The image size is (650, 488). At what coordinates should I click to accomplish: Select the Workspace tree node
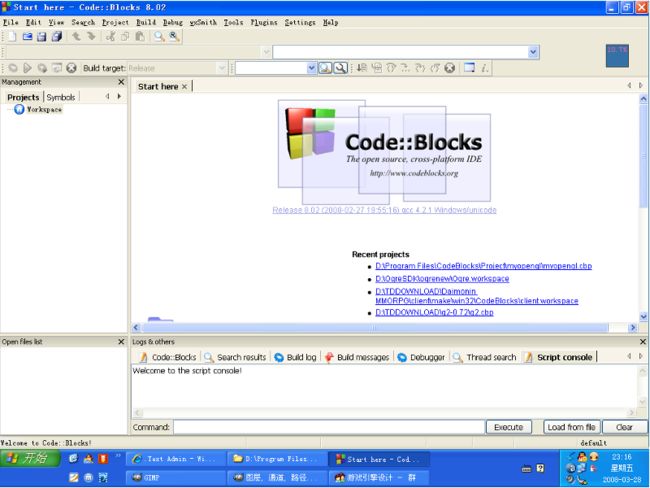pos(44,109)
